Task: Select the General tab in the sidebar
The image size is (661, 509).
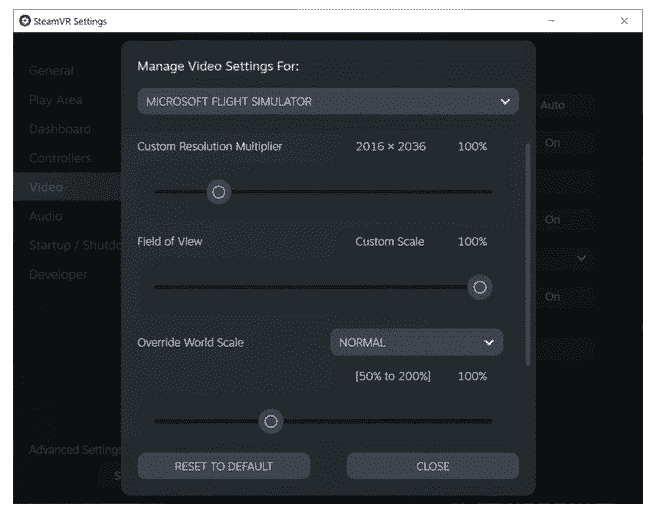Action: pos(51,70)
